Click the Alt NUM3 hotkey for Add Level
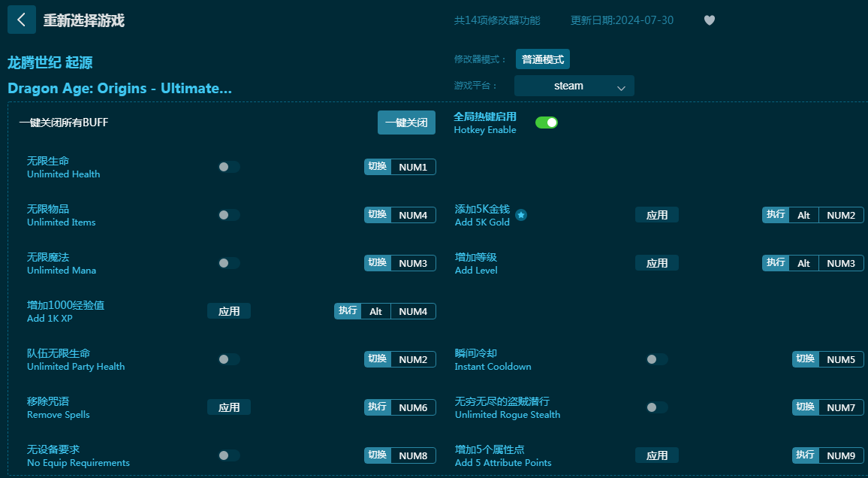Image resolution: width=868 pixels, height=478 pixels. pyautogui.click(x=812, y=263)
